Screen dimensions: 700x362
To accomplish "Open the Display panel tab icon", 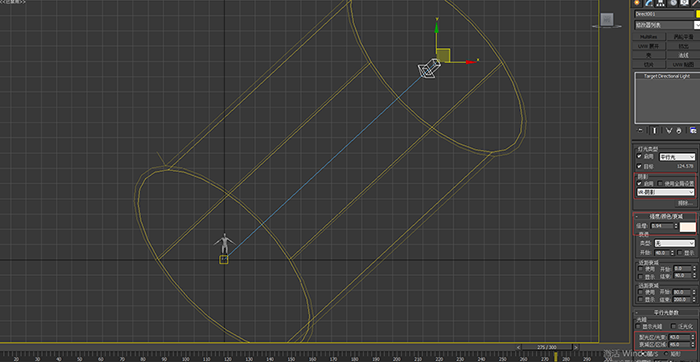I will (x=685, y=3).
